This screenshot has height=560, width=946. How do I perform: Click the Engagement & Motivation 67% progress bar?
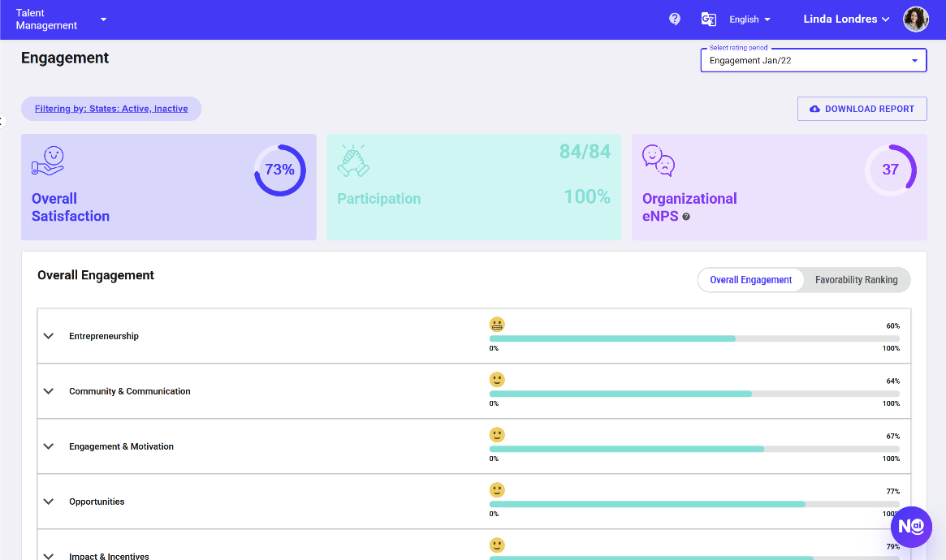(694, 449)
